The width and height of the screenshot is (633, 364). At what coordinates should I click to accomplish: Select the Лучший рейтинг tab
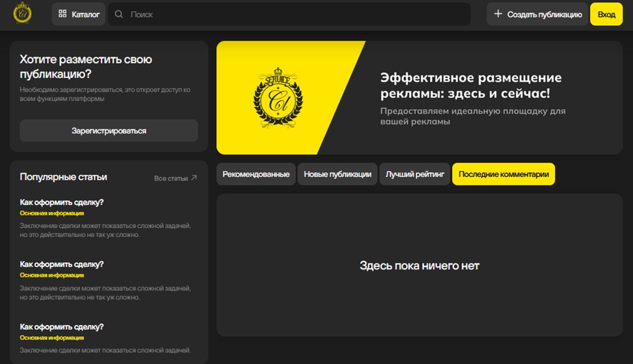pyautogui.click(x=415, y=174)
